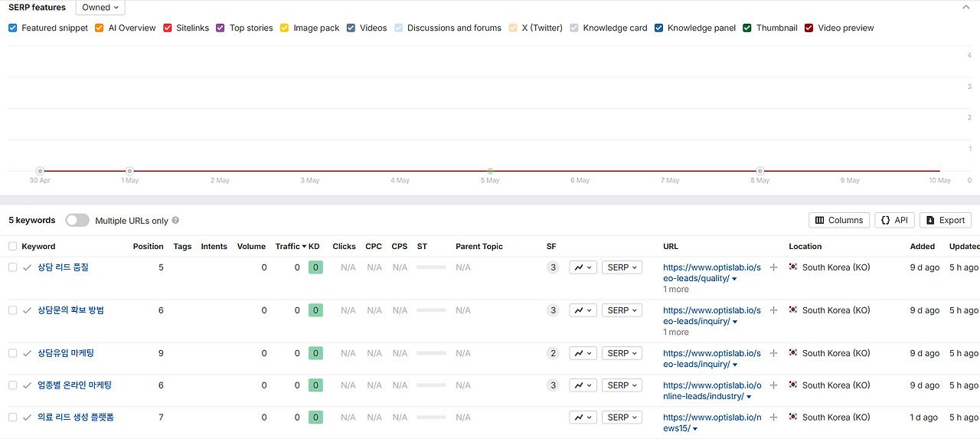
Task: Show 1 more URL for 상담문의 확보 방법
Action: [676, 333]
